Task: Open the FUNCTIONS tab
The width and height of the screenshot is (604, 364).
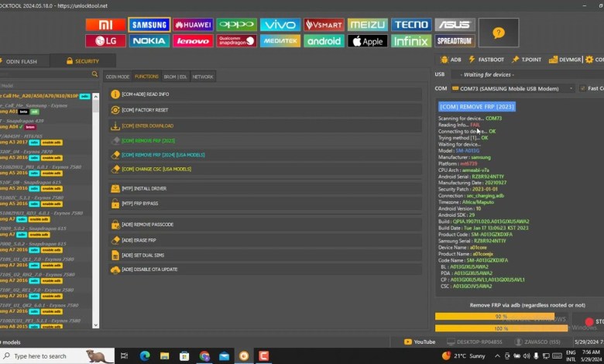Action: pyautogui.click(x=146, y=76)
